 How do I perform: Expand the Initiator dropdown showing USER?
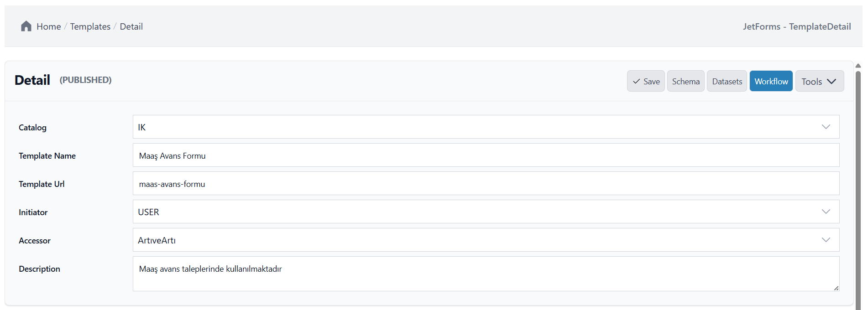coord(486,212)
